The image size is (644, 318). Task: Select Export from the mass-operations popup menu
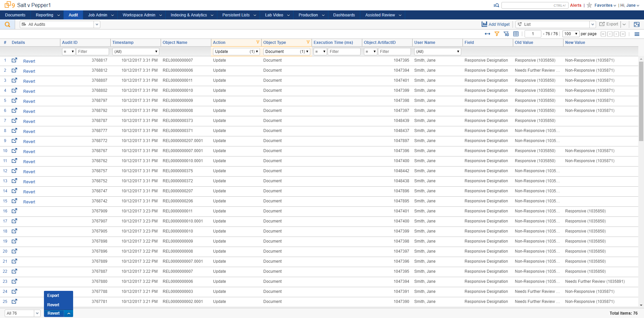(x=53, y=296)
